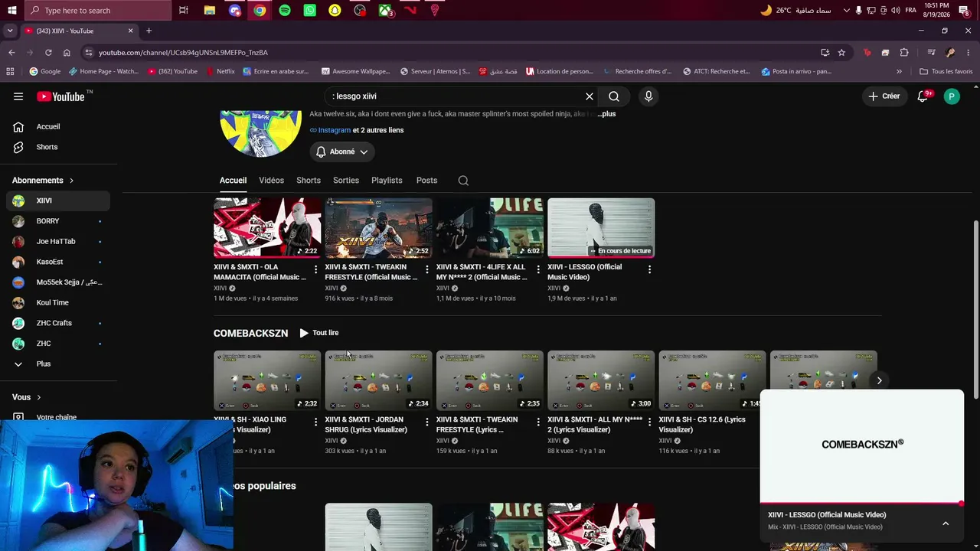Open options for 4LIFE X ALL MY N**** 2
Image resolution: width=980 pixels, height=551 pixels.
(538, 269)
